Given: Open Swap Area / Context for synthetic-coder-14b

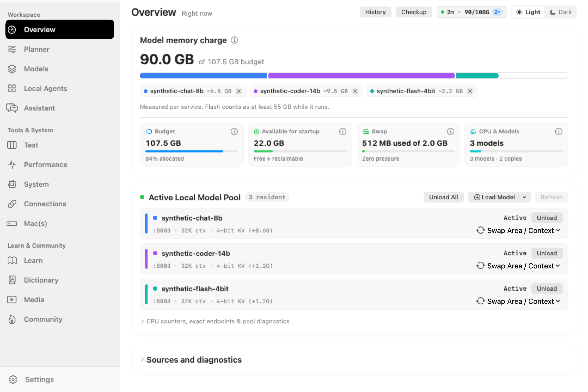Looking at the screenshot, I should pos(518,266).
